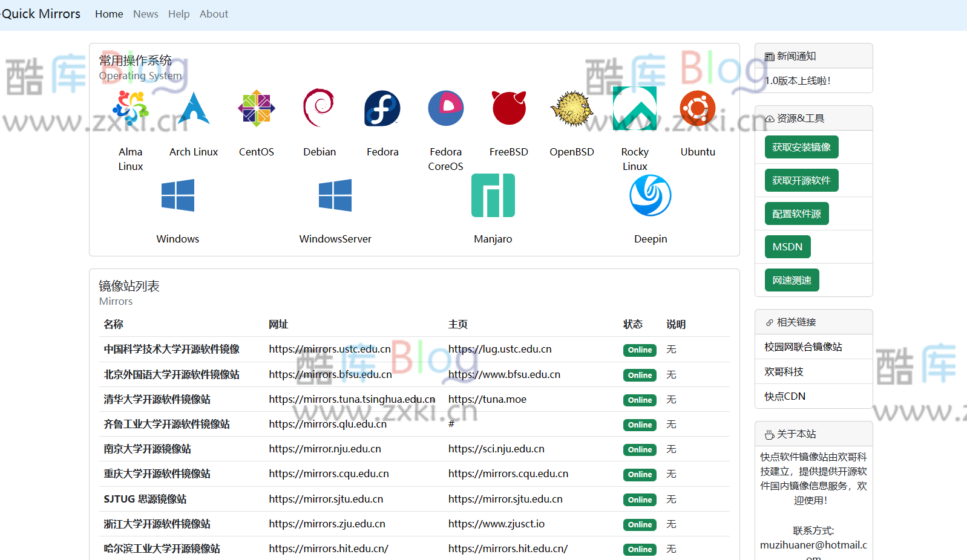Image resolution: width=967 pixels, height=560 pixels.
Task: Choose the Fedora logo icon
Action: click(x=382, y=108)
